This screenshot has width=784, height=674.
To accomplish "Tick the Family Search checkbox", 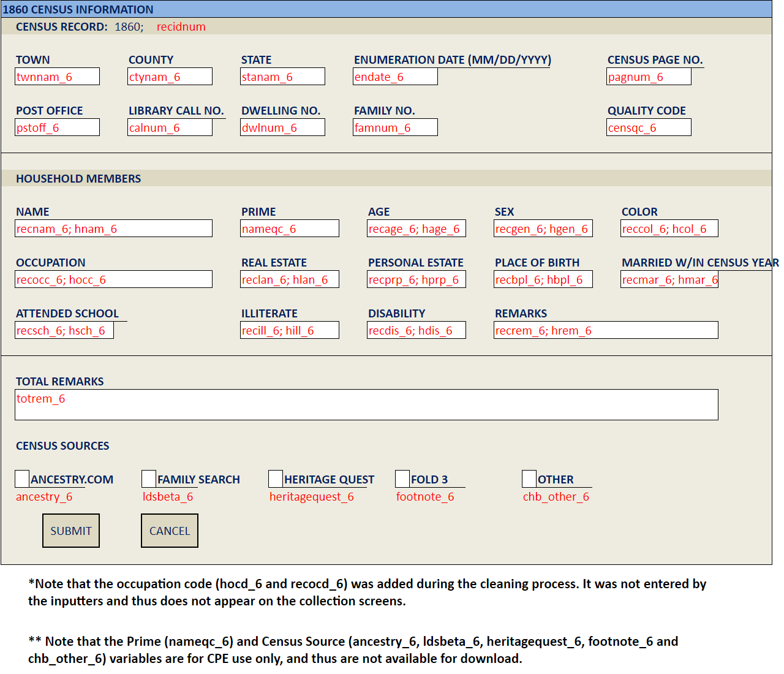I will 149,479.
